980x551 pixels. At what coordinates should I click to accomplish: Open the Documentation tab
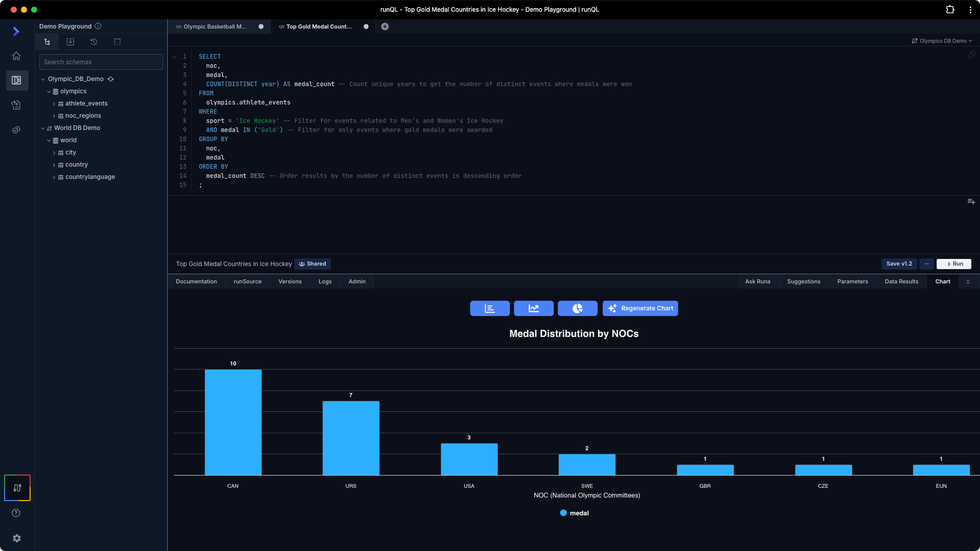click(x=196, y=281)
